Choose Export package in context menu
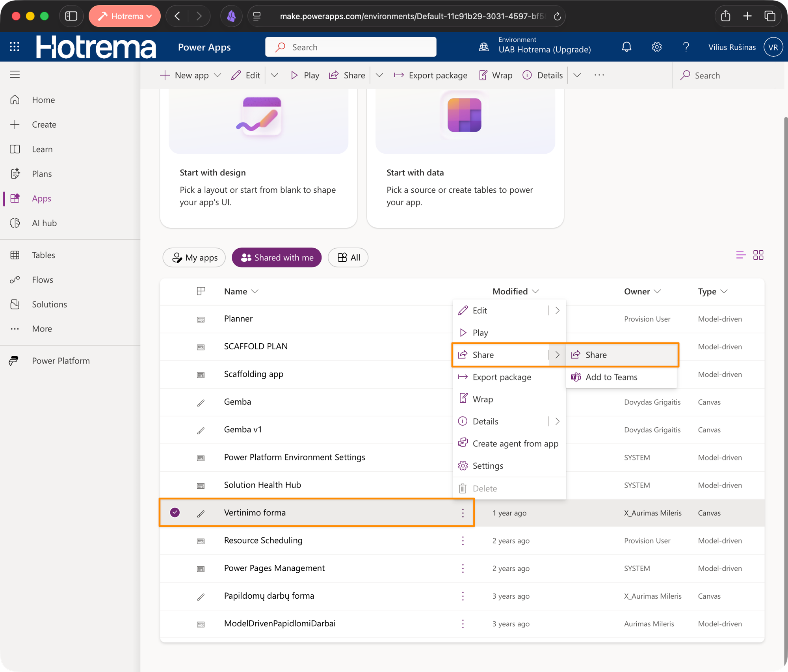 click(x=509, y=377)
